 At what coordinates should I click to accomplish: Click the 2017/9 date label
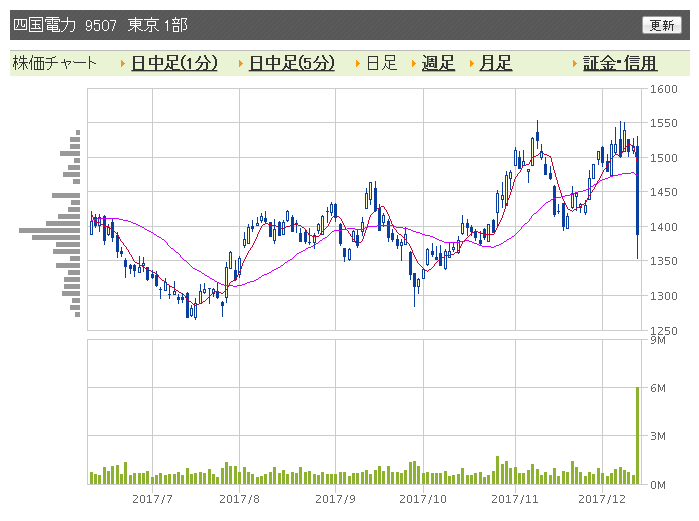(335, 499)
